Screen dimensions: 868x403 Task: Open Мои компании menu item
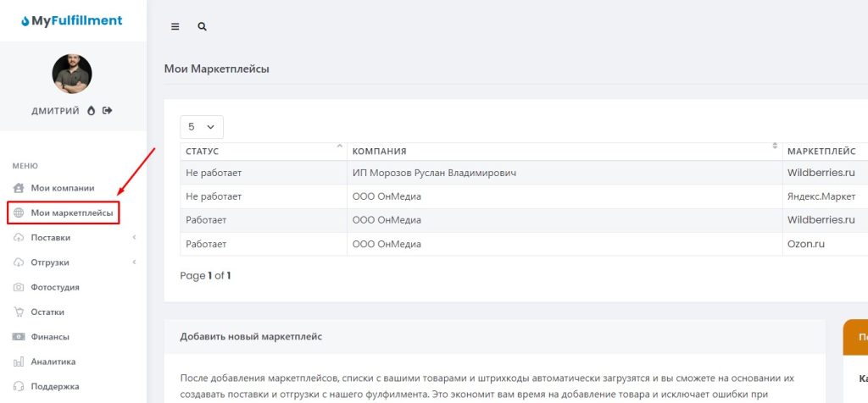point(62,188)
